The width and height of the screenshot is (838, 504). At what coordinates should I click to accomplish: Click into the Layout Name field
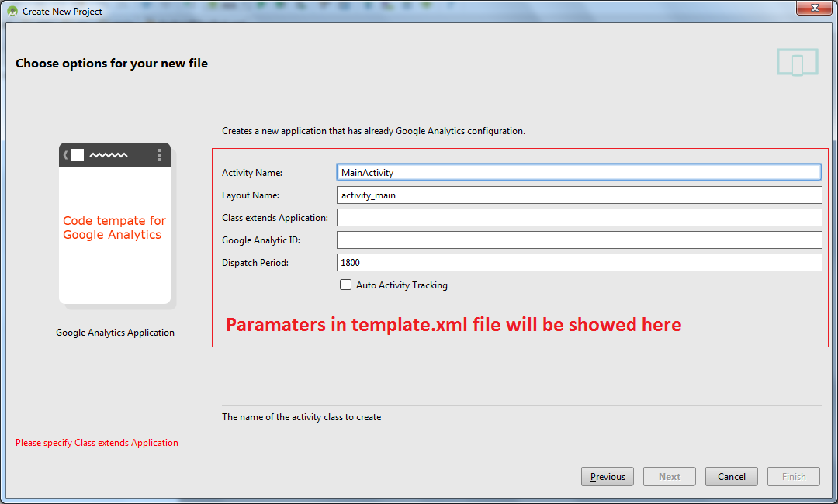point(579,195)
